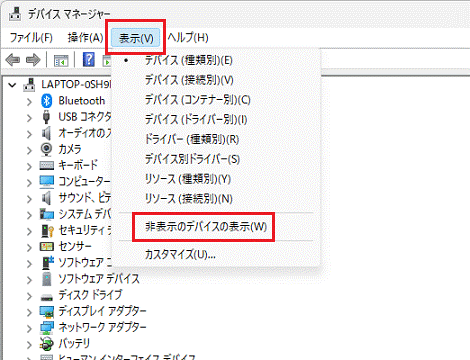Expand the キーボード category
Image resolution: width=470 pixels, height=360 pixels.
coord(29,166)
